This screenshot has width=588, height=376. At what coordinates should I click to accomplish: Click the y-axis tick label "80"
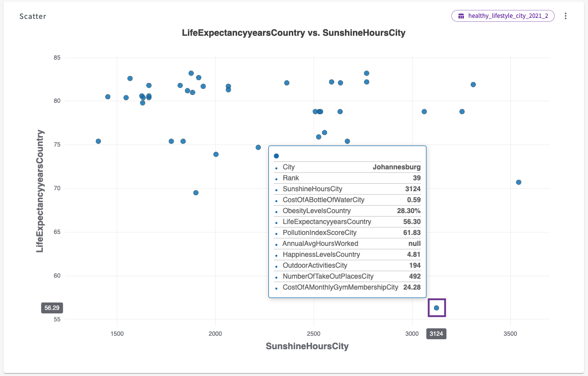tap(57, 101)
